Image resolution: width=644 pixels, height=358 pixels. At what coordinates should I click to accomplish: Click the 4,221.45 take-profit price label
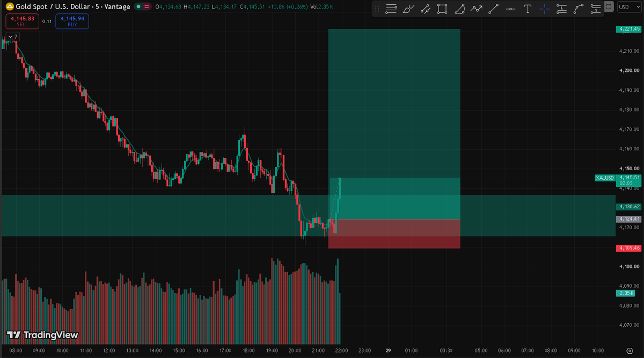628,29
